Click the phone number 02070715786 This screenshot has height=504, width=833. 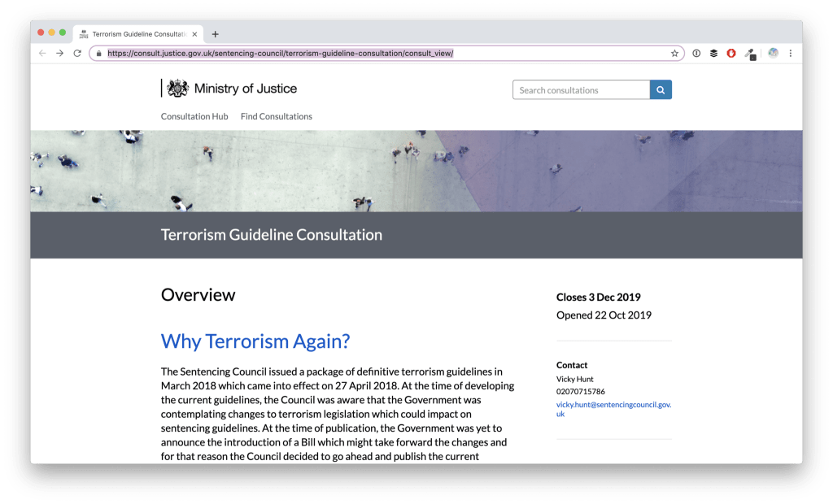coord(581,391)
